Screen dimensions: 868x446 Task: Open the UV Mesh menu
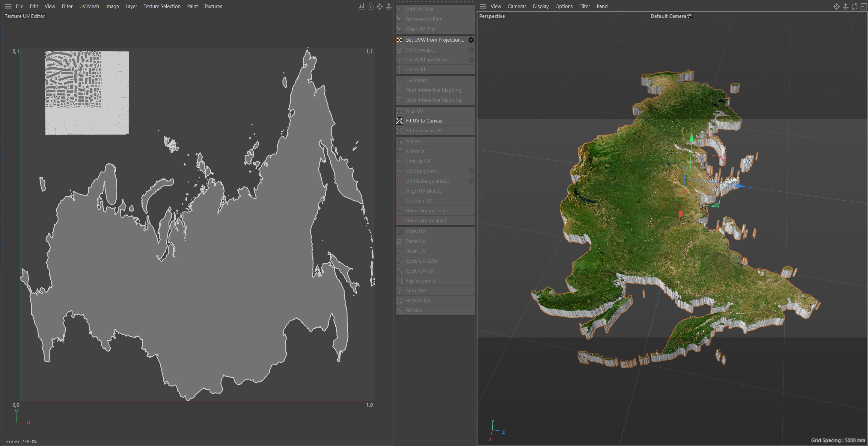pos(89,6)
